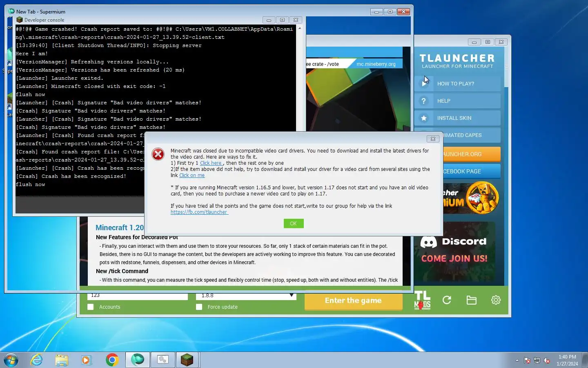Open the Windows Start button
Screen dimensions: 588x368
pyautogui.click(x=11, y=360)
